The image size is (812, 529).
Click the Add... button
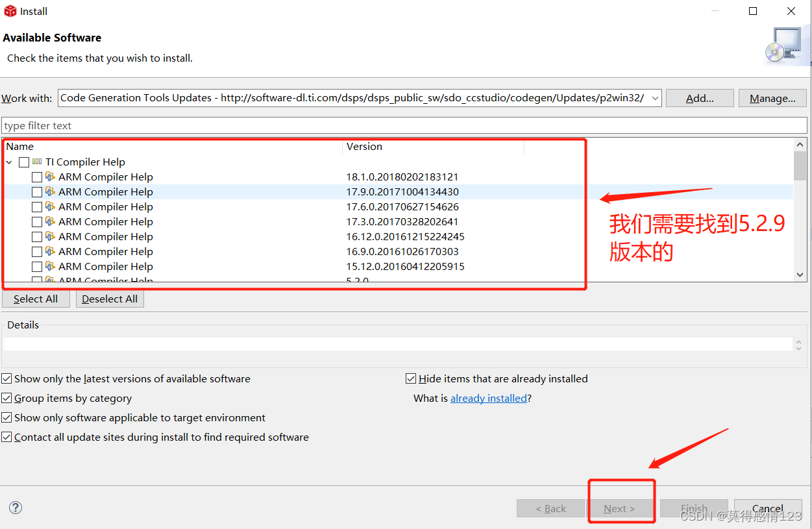click(700, 98)
